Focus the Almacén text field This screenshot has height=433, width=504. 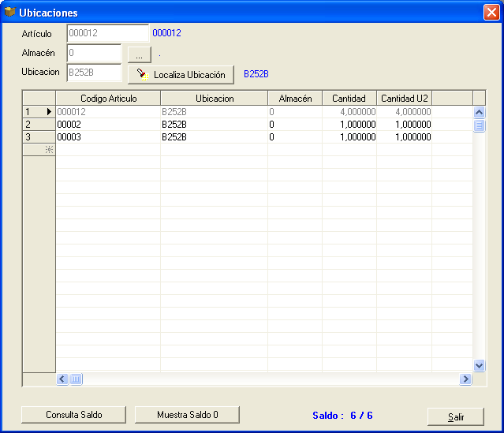[x=94, y=54]
